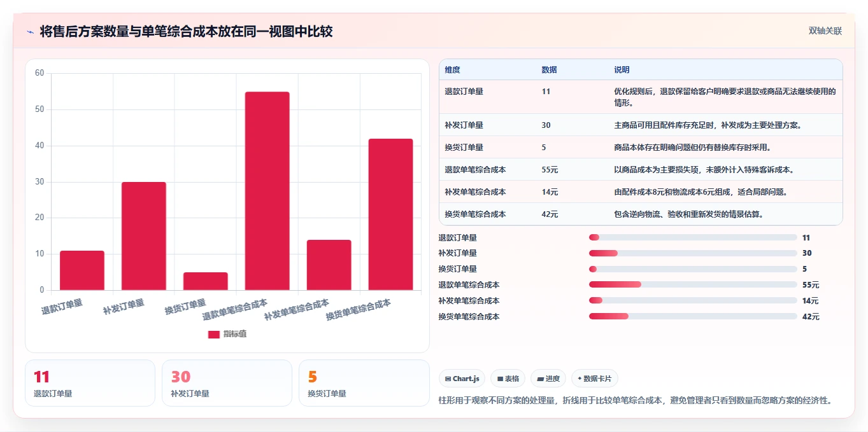
Task: Click the page title about 售后方案数量
Action: pos(186,32)
